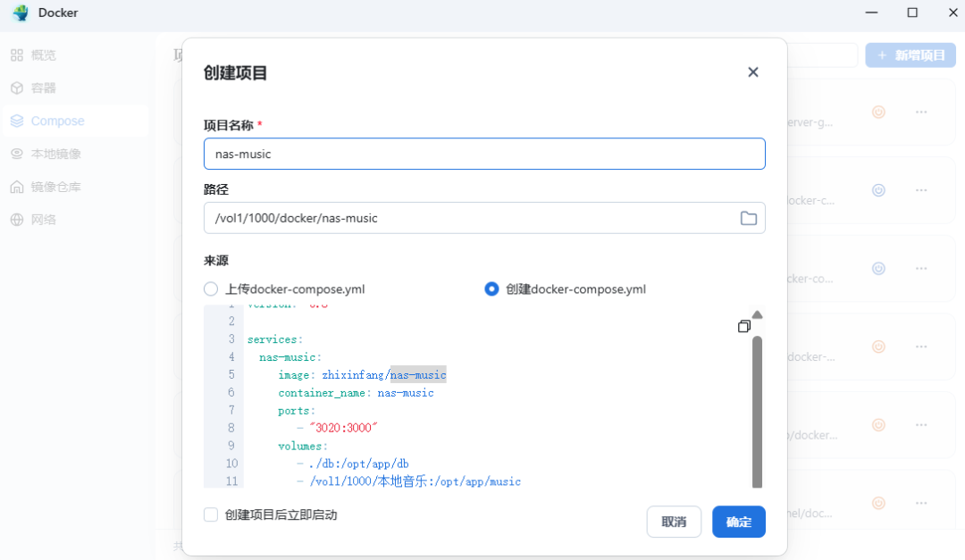Expand the second project's more options menu

tap(921, 190)
